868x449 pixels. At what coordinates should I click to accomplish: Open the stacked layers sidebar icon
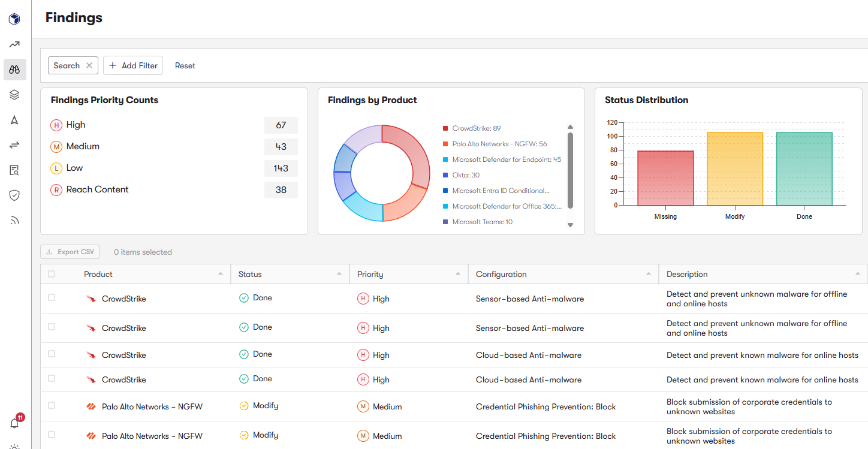pyautogui.click(x=14, y=95)
